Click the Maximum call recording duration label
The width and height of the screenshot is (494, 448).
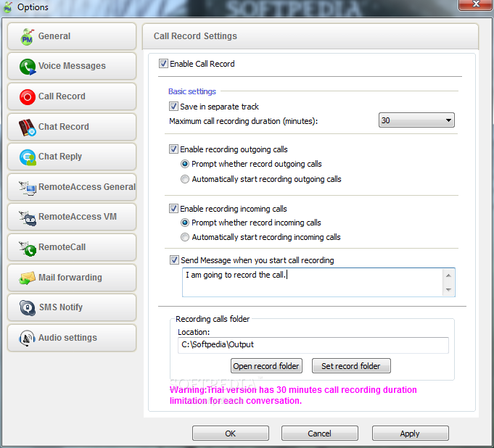tap(244, 121)
